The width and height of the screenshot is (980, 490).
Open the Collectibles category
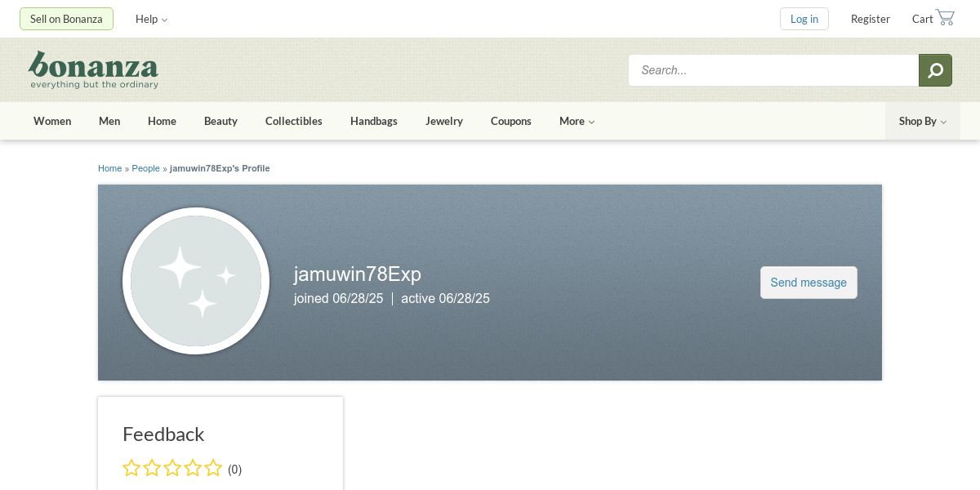pos(294,121)
